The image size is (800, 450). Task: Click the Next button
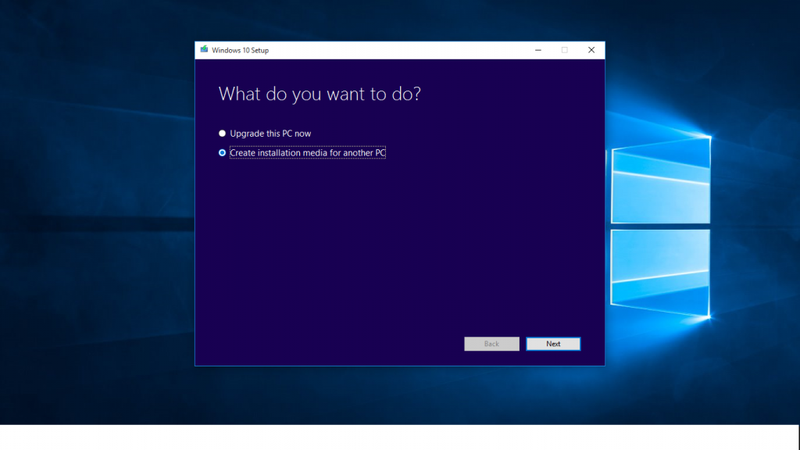(553, 344)
